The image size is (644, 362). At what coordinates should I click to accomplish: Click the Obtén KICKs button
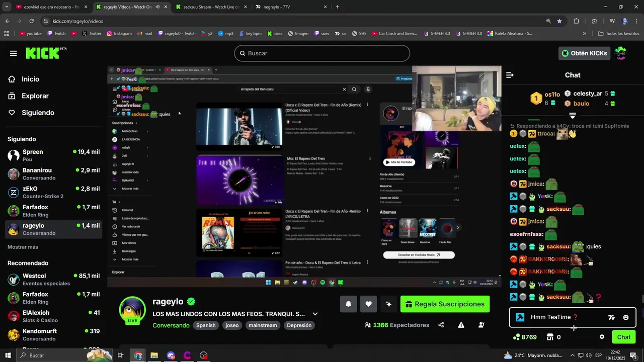584,53
